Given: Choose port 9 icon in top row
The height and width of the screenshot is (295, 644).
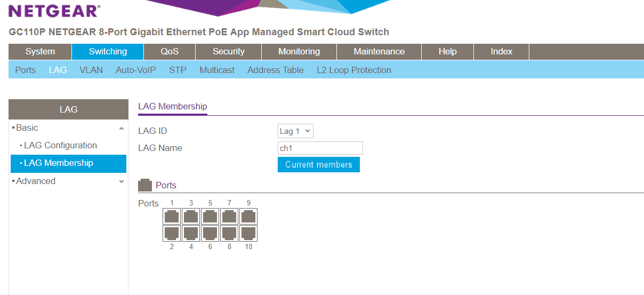Looking at the screenshot, I should (x=248, y=217).
